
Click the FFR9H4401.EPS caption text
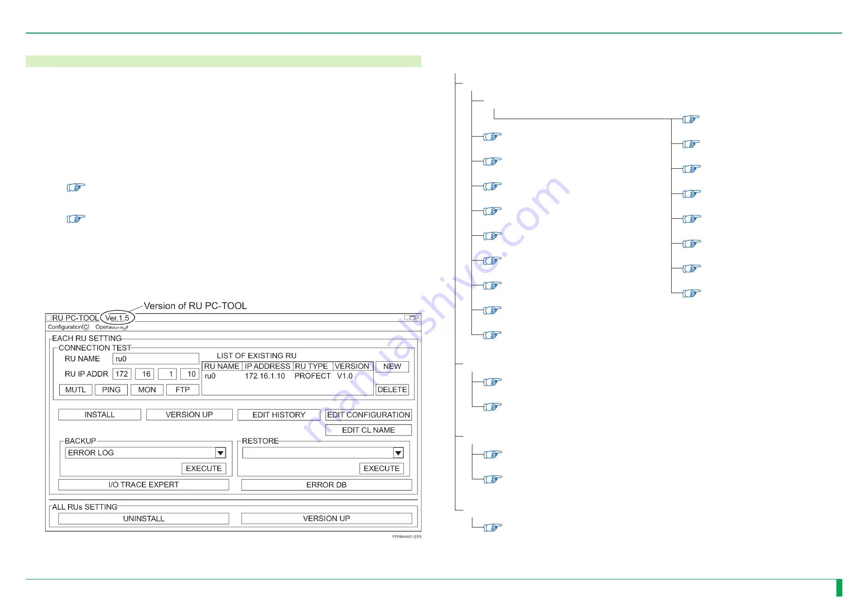[407, 537]
